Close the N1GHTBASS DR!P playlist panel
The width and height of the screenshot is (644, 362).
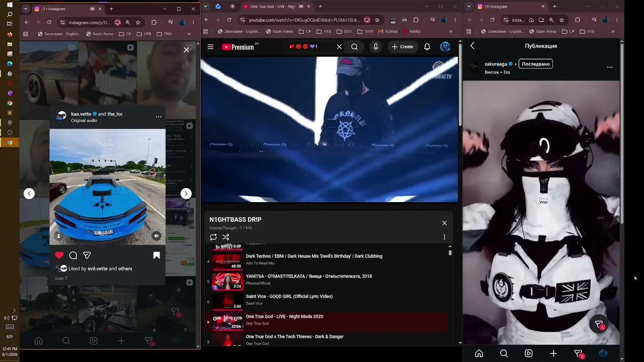(x=444, y=223)
